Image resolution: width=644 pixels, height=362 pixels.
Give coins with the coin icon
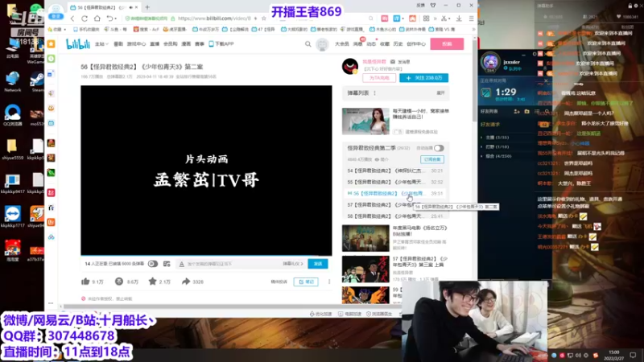[x=119, y=282]
